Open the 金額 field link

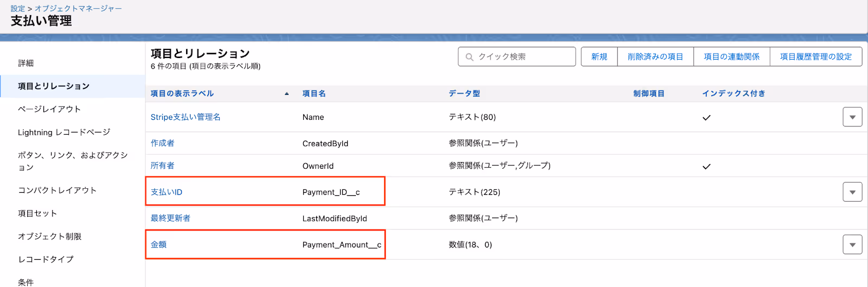point(159,245)
